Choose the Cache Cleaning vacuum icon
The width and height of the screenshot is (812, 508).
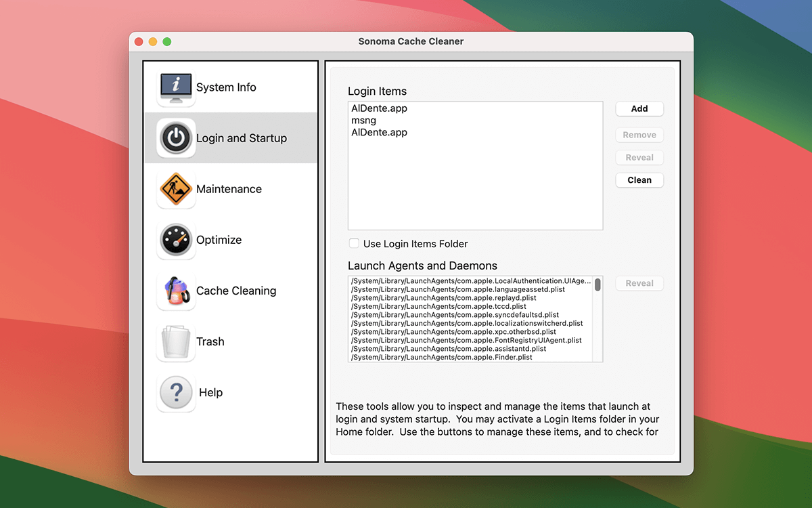click(176, 291)
